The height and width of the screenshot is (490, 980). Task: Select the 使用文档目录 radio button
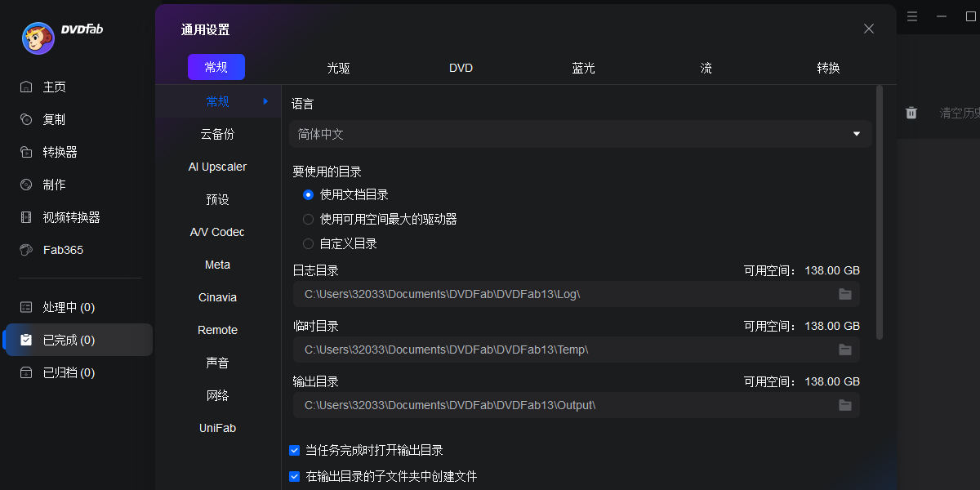click(x=308, y=194)
